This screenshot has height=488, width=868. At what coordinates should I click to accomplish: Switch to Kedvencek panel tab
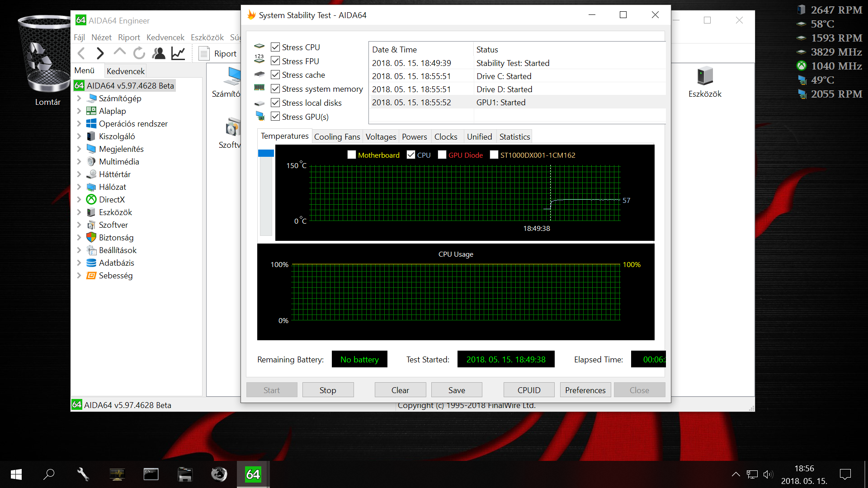click(x=126, y=71)
